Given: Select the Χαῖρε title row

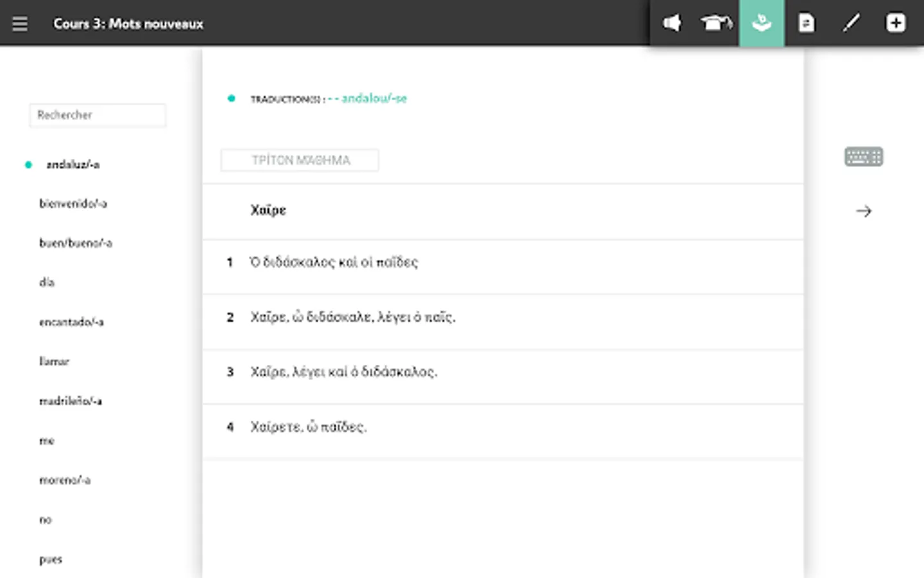Looking at the screenshot, I should click(x=503, y=211).
